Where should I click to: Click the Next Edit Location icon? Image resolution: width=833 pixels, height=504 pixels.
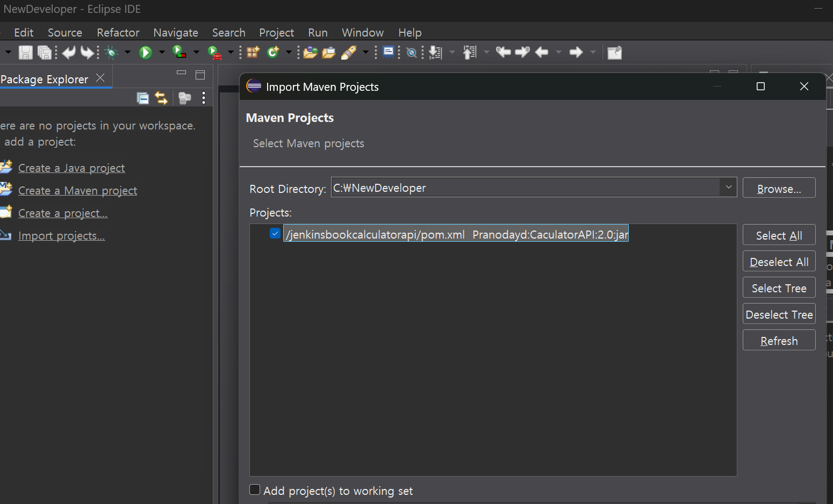[x=522, y=52]
